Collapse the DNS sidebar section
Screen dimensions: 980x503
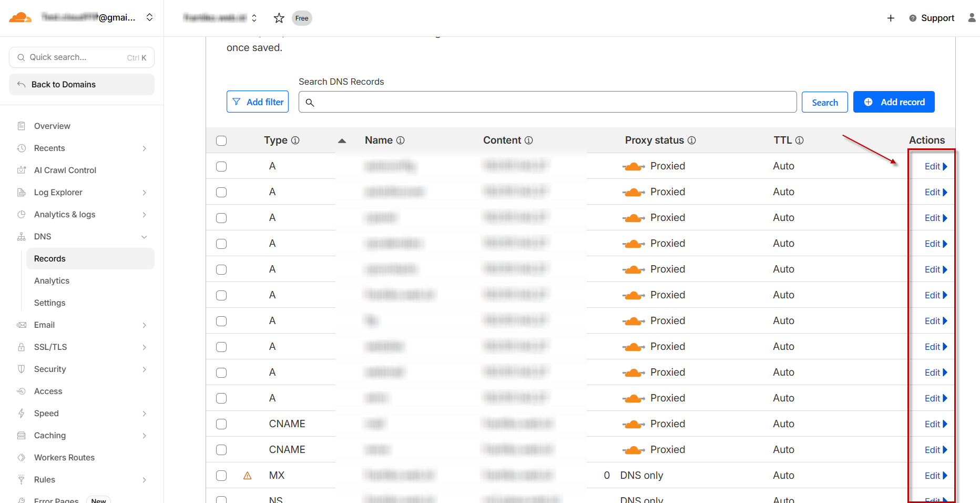coord(144,237)
